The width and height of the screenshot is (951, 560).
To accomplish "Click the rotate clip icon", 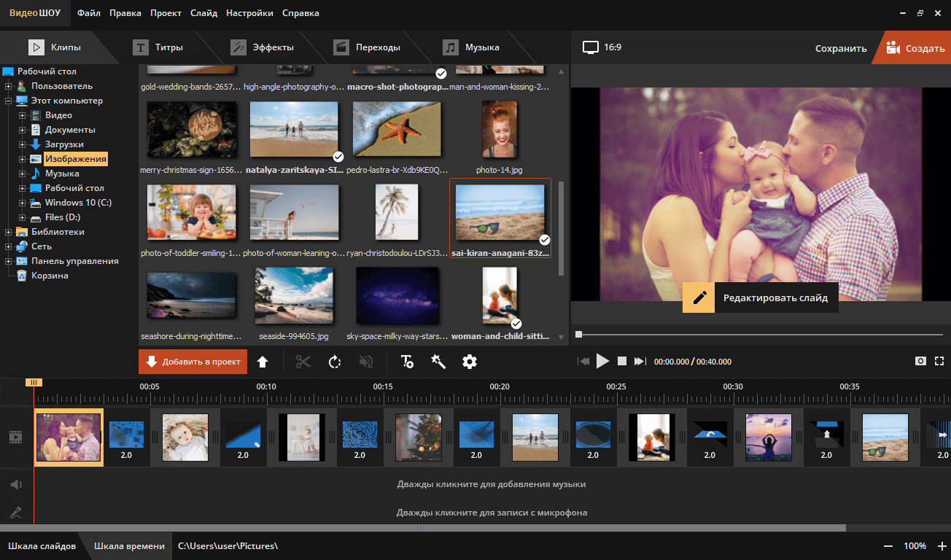I will [335, 362].
